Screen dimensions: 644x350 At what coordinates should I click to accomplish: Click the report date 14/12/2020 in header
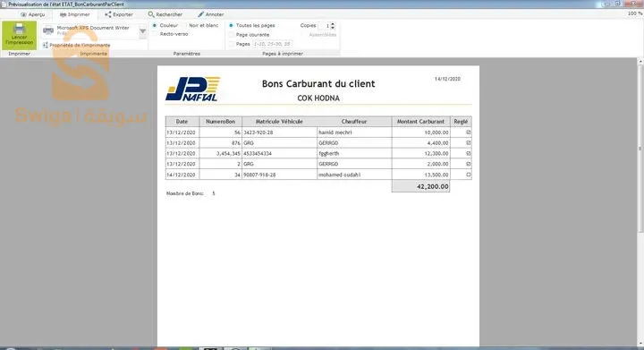(447, 79)
